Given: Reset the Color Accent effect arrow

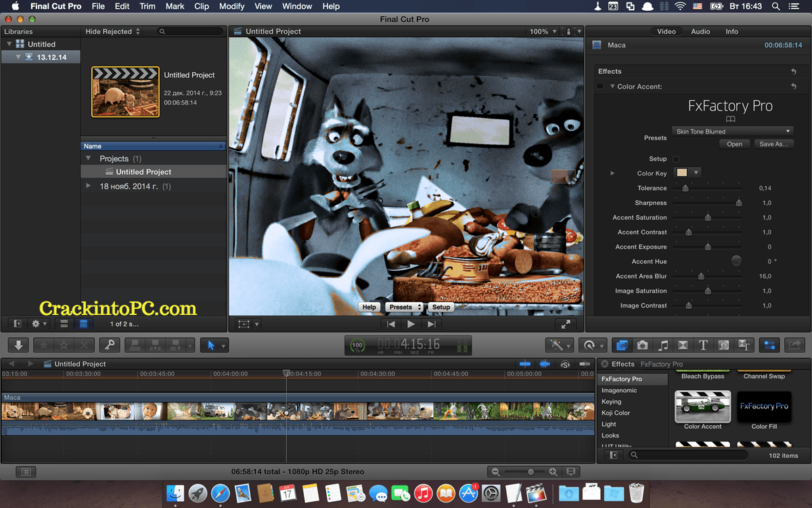Looking at the screenshot, I should click(x=794, y=87).
